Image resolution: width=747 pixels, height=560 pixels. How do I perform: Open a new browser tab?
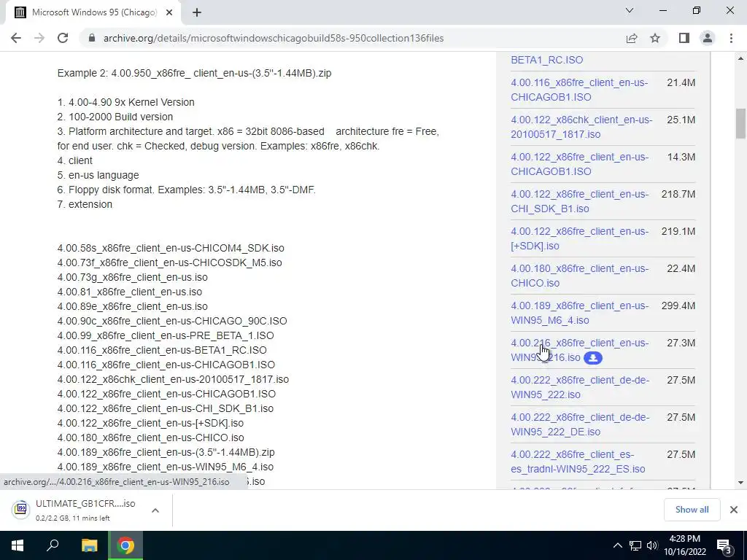(x=197, y=12)
